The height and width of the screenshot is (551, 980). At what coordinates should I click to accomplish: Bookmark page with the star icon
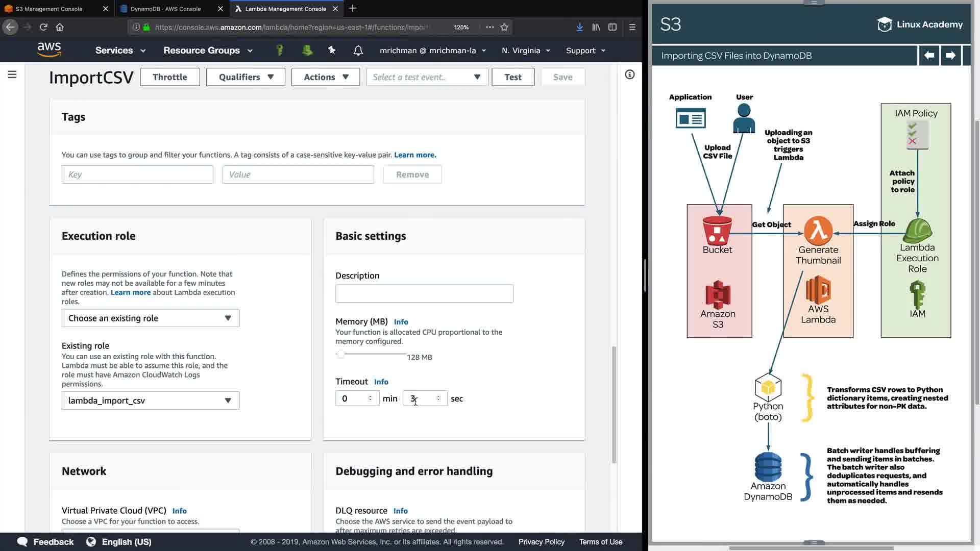[x=504, y=27]
